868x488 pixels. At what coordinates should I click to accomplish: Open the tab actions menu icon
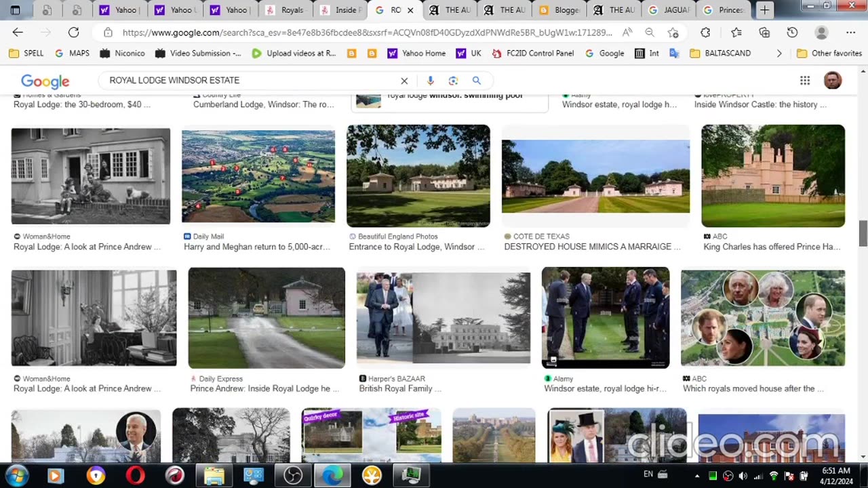16,10
